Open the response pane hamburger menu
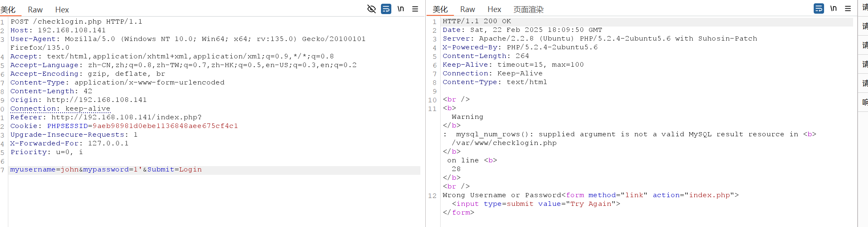 (x=848, y=9)
